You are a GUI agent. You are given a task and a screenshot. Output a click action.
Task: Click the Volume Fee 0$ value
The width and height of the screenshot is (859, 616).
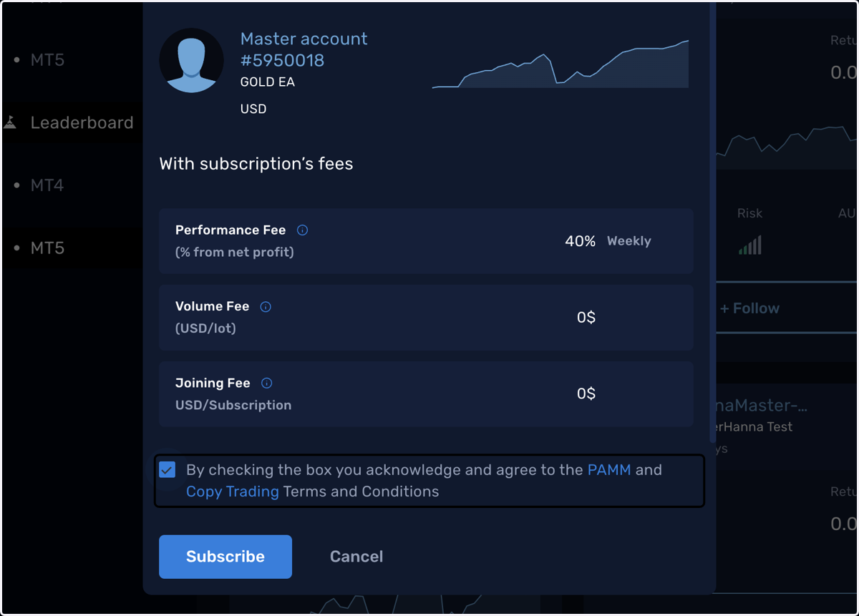(x=586, y=318)
